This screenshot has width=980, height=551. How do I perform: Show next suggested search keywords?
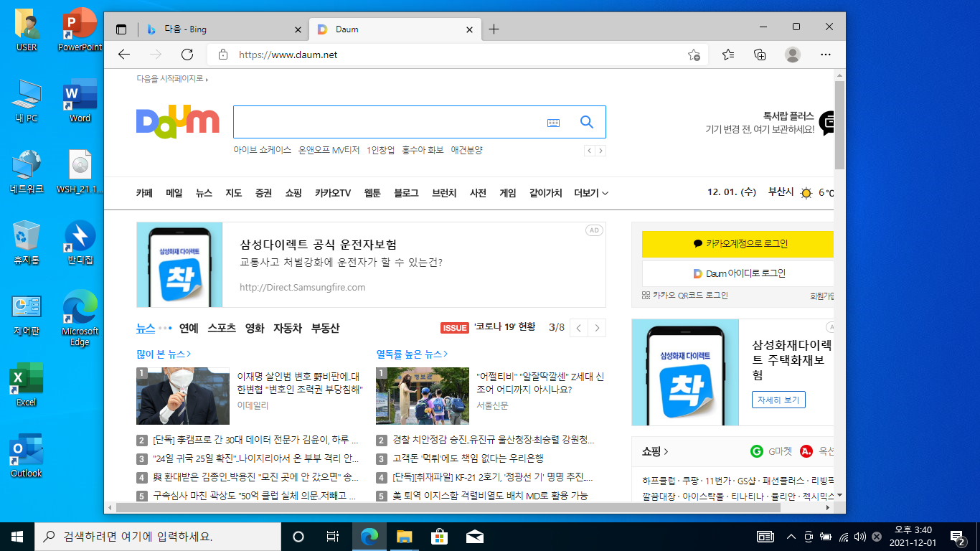pos(600,151)
